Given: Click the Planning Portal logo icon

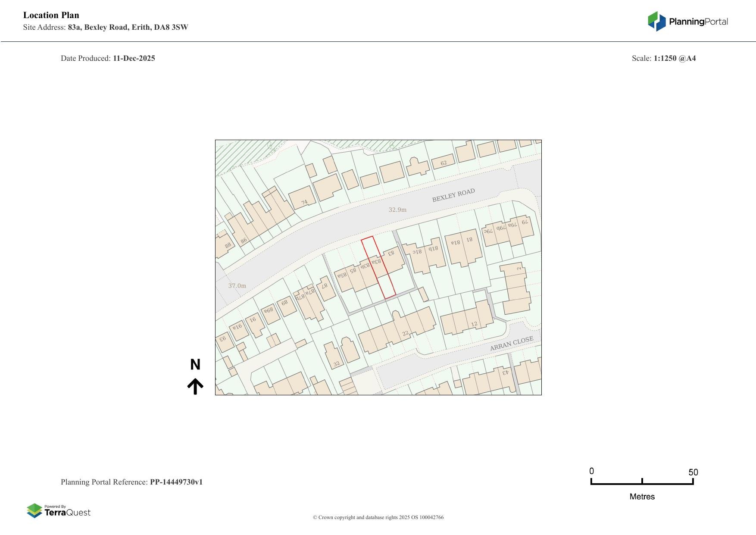Looking at the screenshot, I should [x=657, y=22].
